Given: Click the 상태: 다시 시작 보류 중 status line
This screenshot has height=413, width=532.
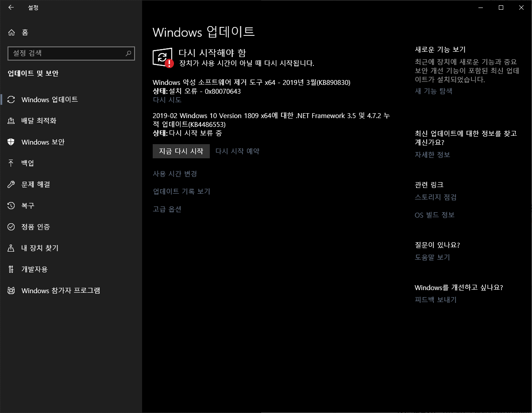Looking at the screenshot, I should 187,133.
